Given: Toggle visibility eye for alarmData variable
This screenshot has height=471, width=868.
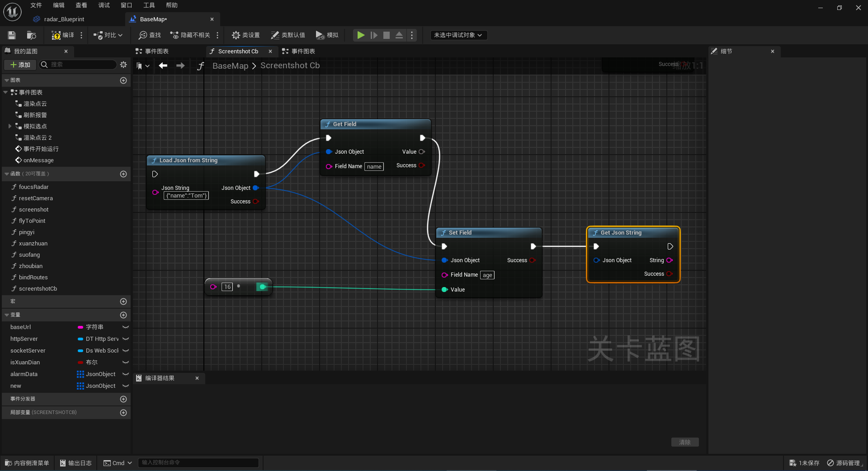Looking at the screenshot, I should click(126, 374).
